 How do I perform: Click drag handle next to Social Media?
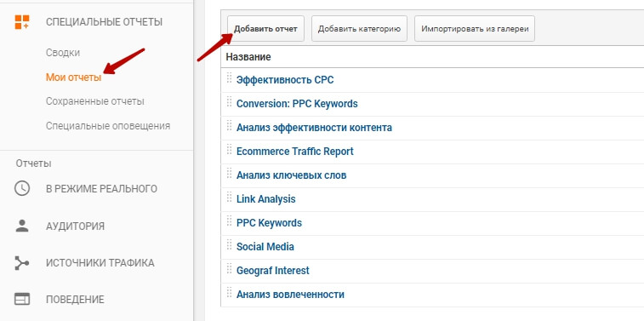pyautogui.click(x=229, y=244)
